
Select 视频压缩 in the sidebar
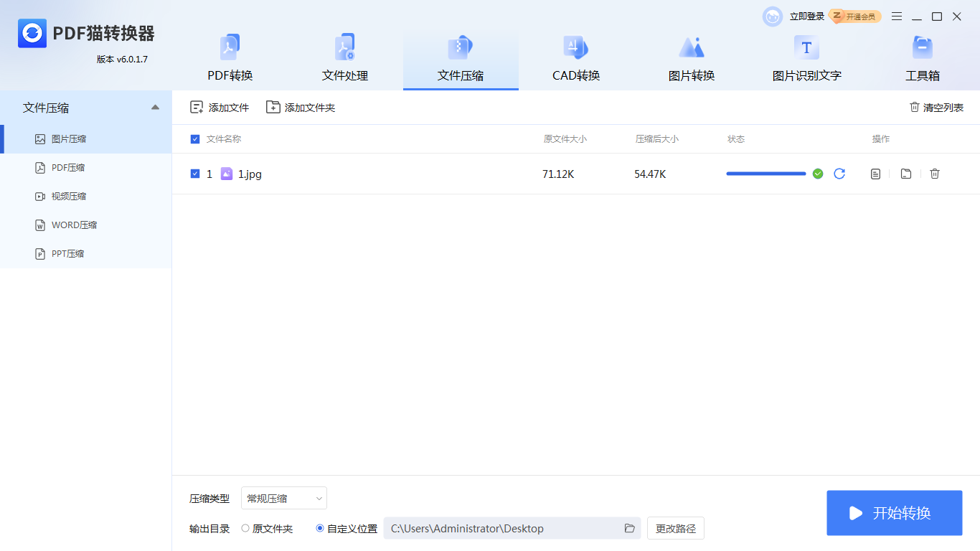(x=86, y=197)
